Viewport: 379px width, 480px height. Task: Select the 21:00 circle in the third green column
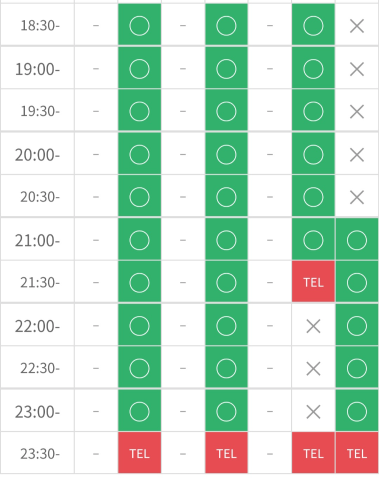point(313,239)
